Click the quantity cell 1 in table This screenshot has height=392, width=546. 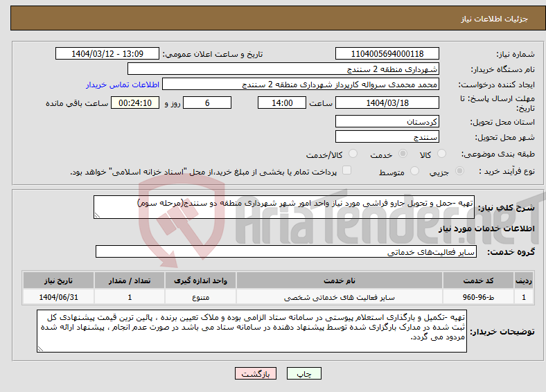129,297
